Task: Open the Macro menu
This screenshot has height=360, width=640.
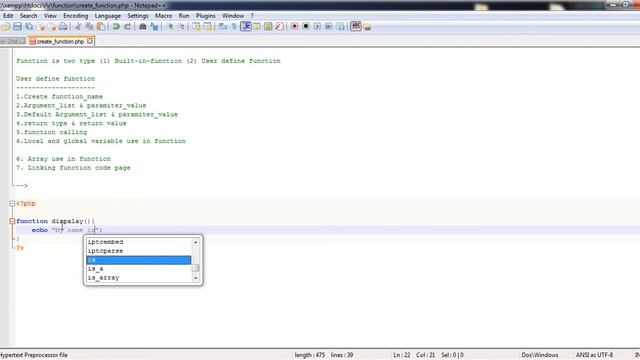Action: coord(163,16)
